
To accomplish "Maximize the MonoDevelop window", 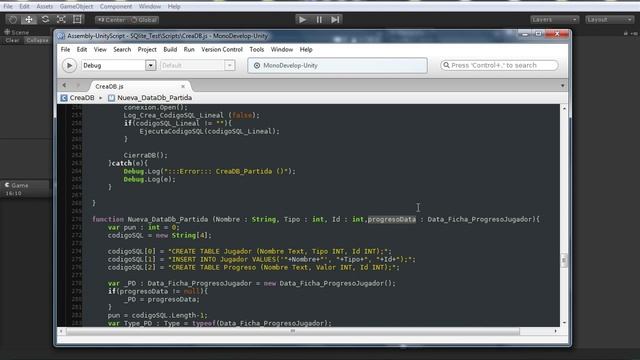I will coord(538,34).
